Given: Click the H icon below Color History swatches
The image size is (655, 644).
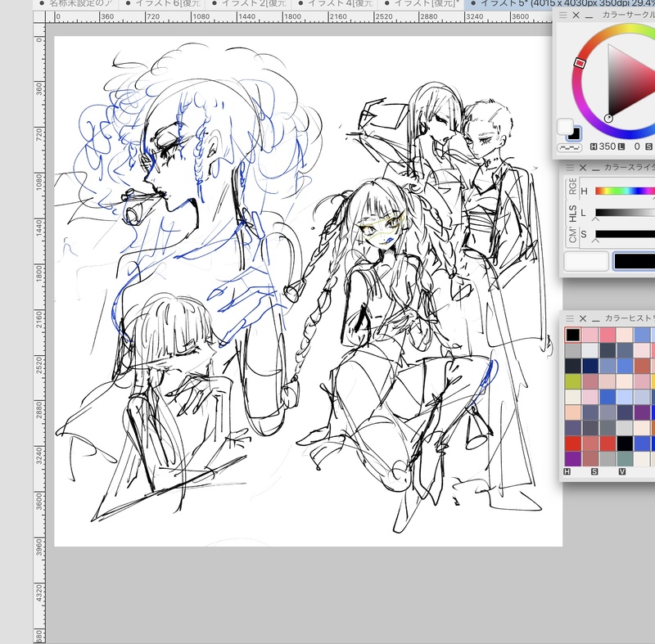Looking at the screenshot, I should coord(567,471).
